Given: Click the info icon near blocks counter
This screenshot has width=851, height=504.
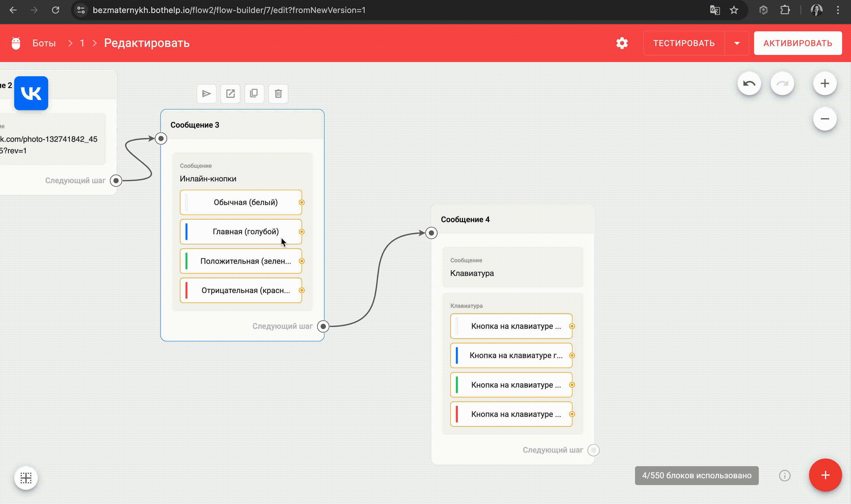Looking at the screenshot, I should (785, 475).
